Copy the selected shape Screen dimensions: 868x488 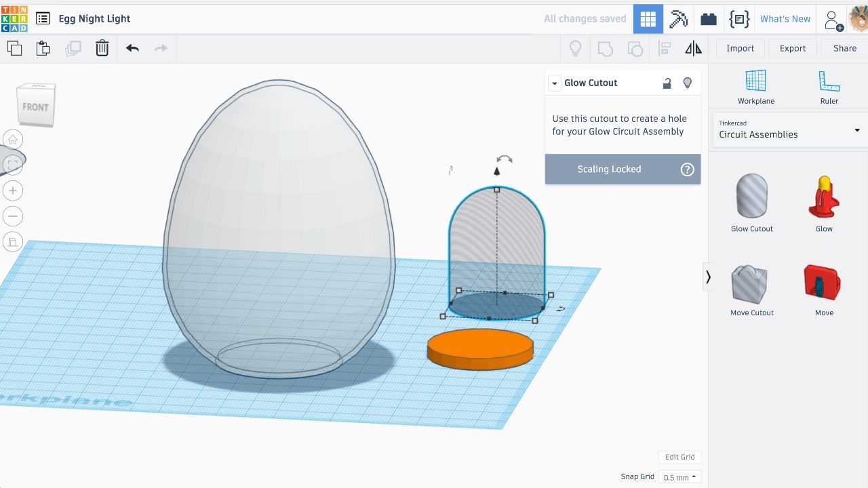(14, 48)
